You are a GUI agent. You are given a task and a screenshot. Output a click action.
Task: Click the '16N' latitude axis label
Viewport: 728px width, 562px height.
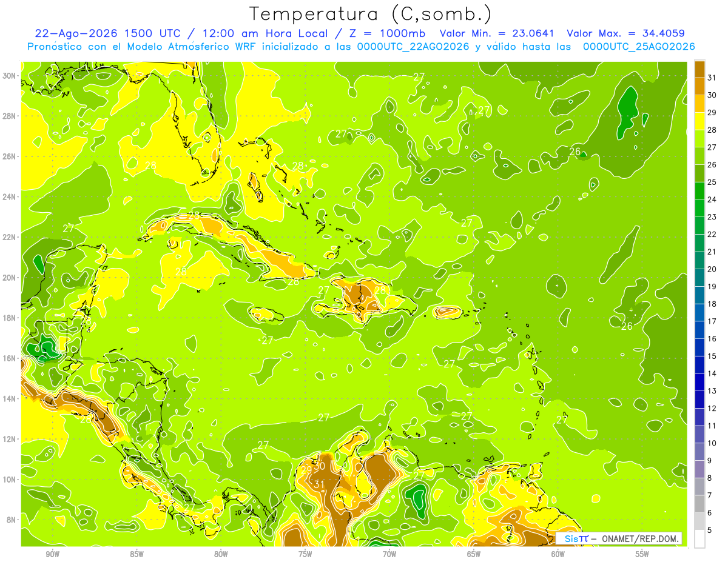tap(10, 358)
